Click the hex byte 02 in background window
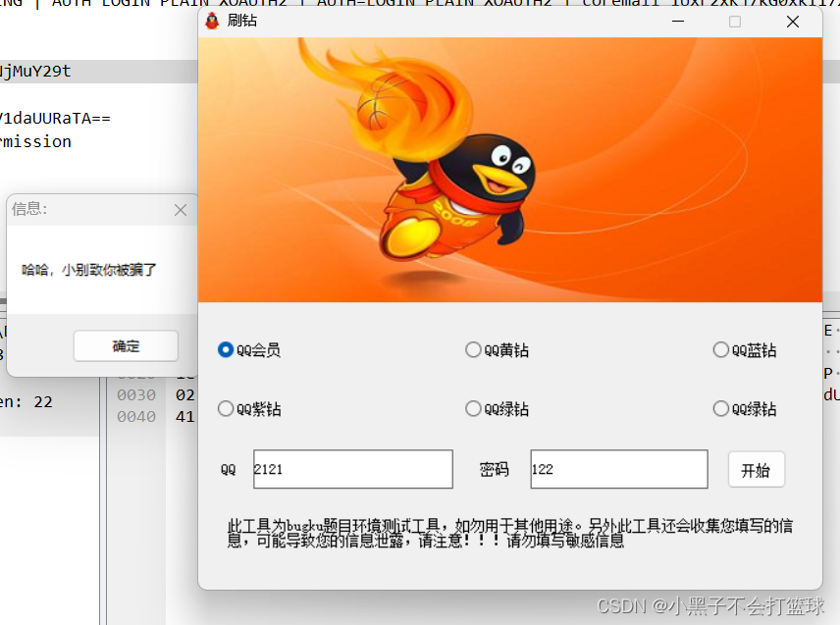Viewport: 840px width, 625px height. [x=184, y=395]
